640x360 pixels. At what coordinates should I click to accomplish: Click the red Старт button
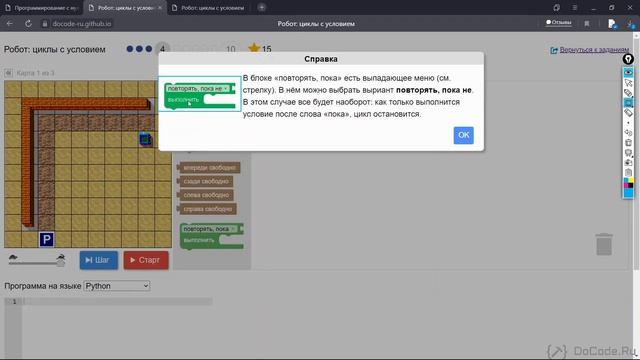146,260
